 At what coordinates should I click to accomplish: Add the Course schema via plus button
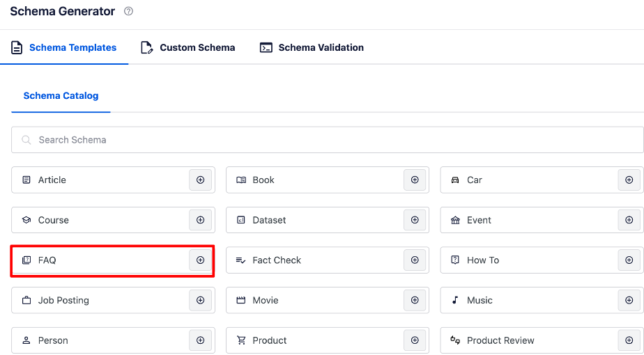(x=201, y=220)
